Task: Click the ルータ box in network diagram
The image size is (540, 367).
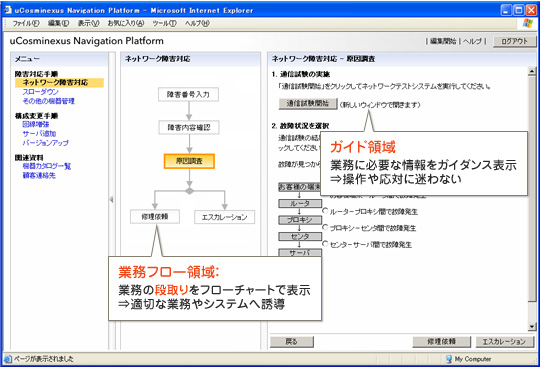Action: (x=300, y=203)
